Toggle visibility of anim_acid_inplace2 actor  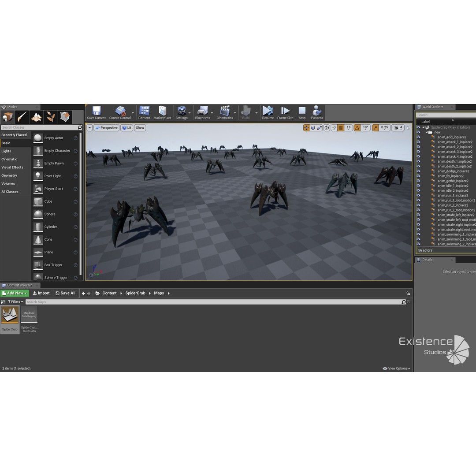point(418,137)
